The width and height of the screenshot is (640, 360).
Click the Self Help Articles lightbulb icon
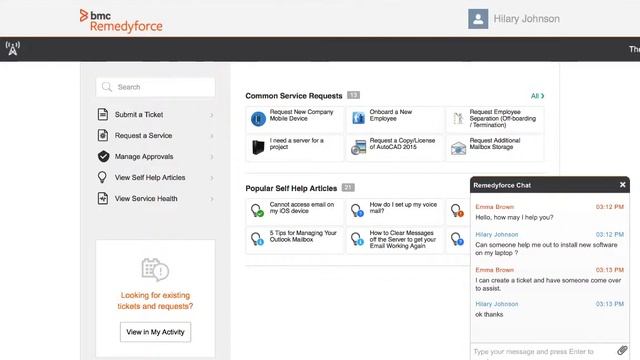pos(102,177)
